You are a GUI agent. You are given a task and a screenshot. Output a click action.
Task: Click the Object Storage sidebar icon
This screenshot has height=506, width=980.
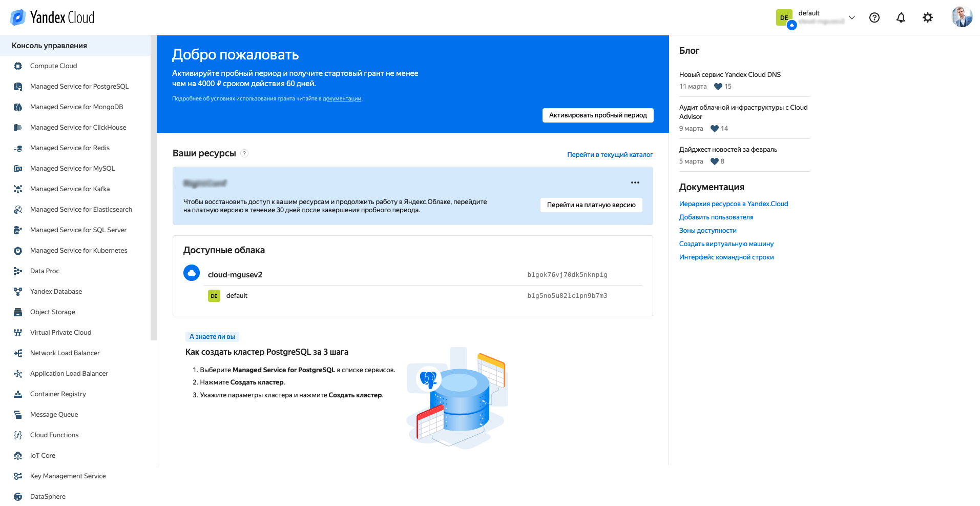point(18,312)
